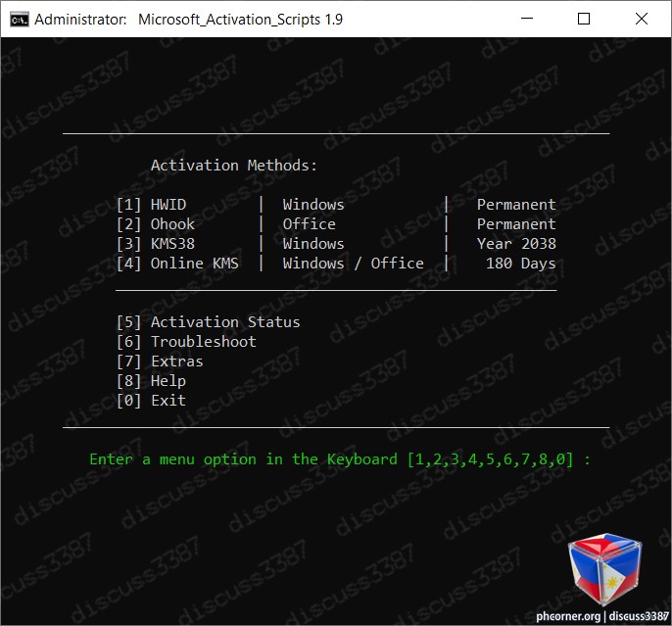Click the [6] Troubleshoot line
The height and width of the screenshot is (626, 672).
pos(186,342)
